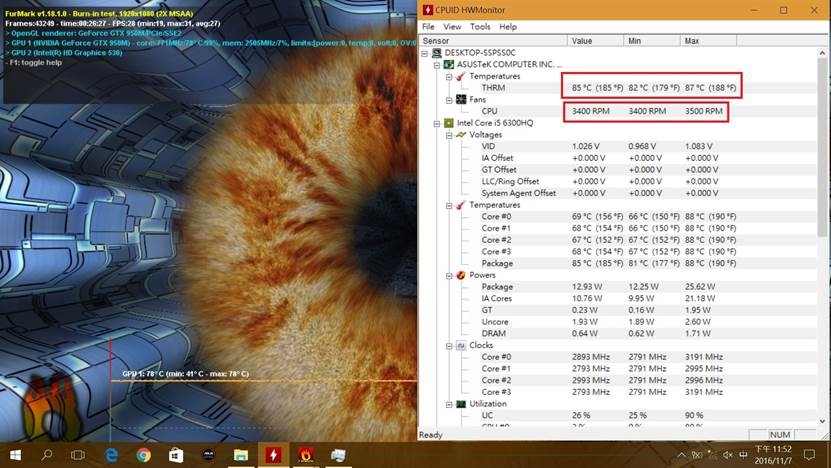This screenshot has height=468, width=831.
Task: Click the Voltages lightning icon
Action: 461,135
